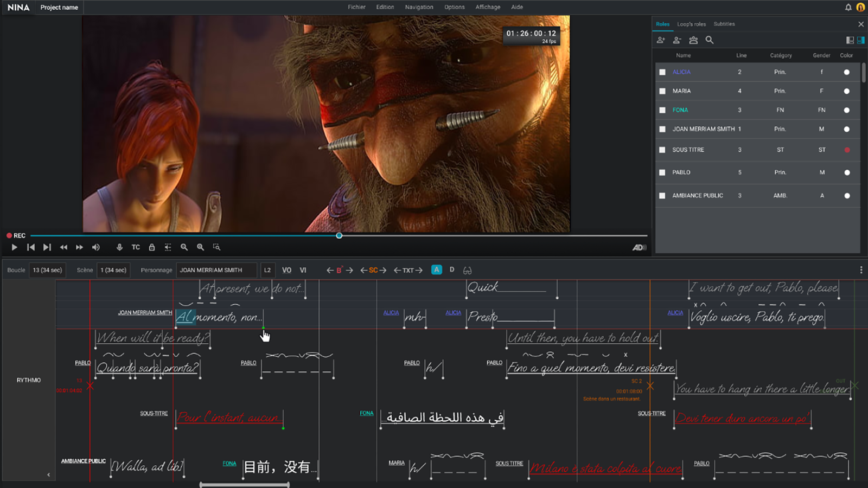Click the audio description AD icon
Screen dimensions: 868x488
coord(639,247)
